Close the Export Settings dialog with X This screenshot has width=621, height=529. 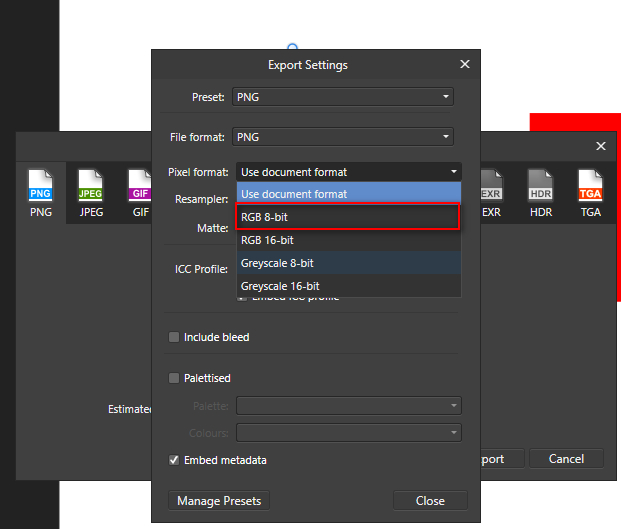[465, 64]
